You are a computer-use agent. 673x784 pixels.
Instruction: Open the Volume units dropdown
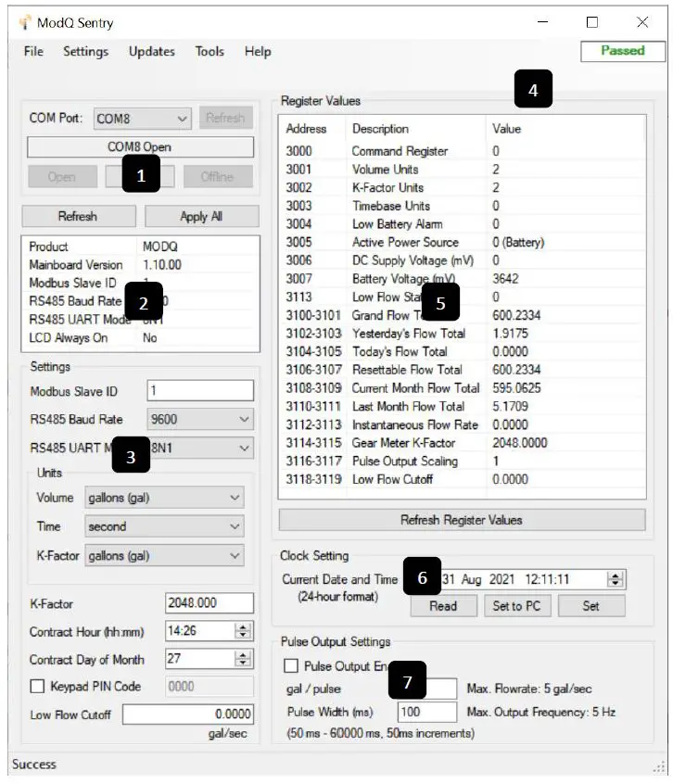click(164, 498)
